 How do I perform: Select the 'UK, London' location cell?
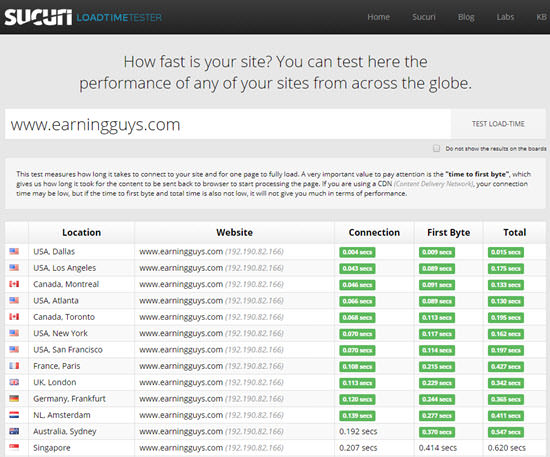coord(81,382)
